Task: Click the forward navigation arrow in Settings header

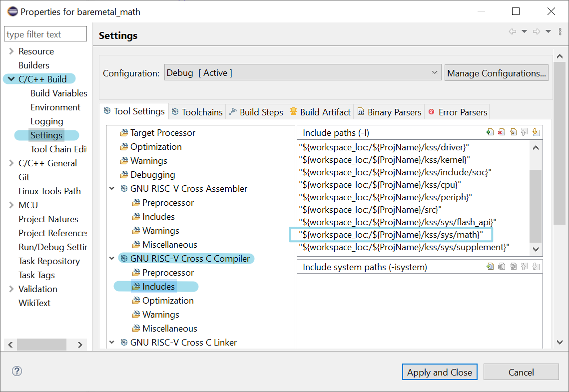Action: point(537,31)
